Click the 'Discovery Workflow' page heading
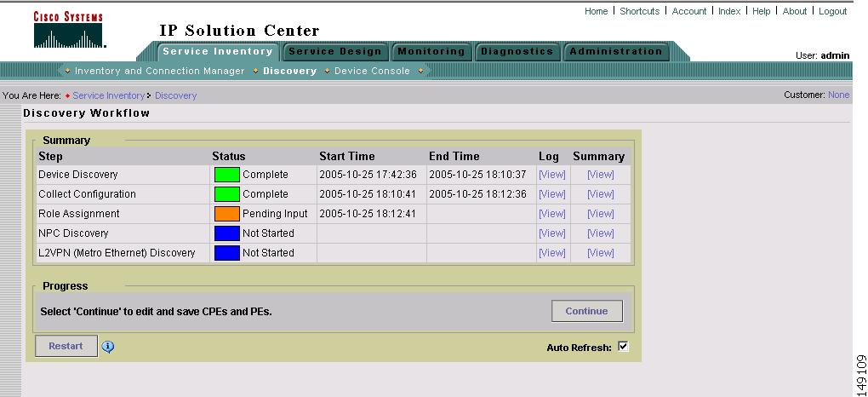The image size is (868, 397). coord(86,113)
